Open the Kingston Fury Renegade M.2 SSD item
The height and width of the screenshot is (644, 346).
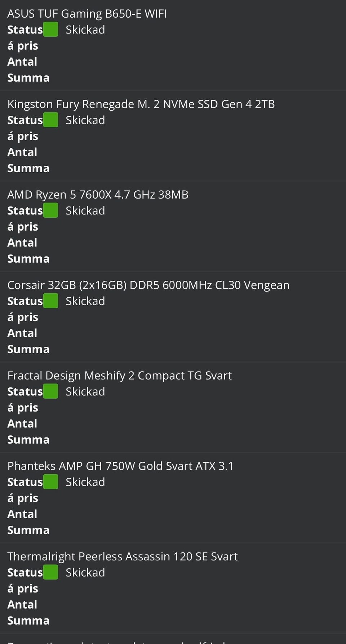141,104
